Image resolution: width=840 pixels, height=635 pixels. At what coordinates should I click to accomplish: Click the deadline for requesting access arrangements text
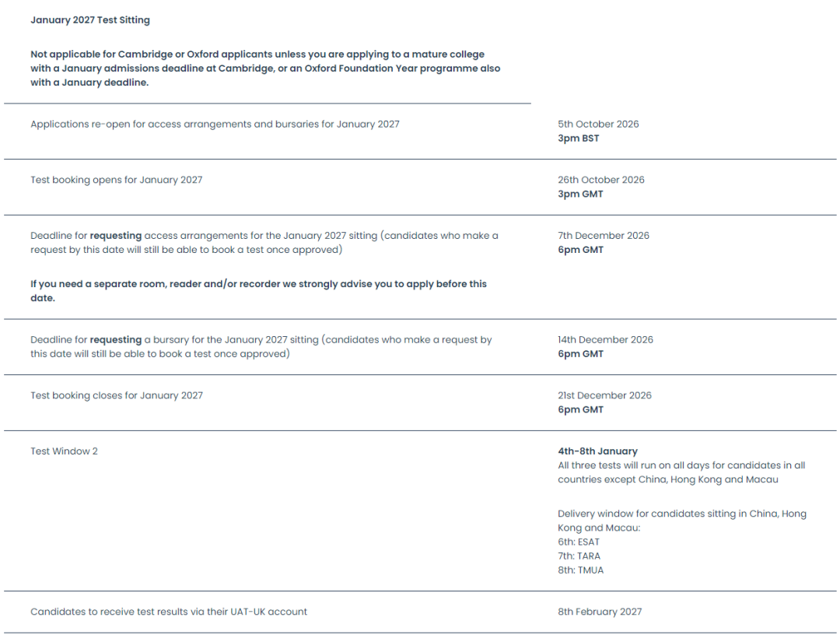[264, 243]
